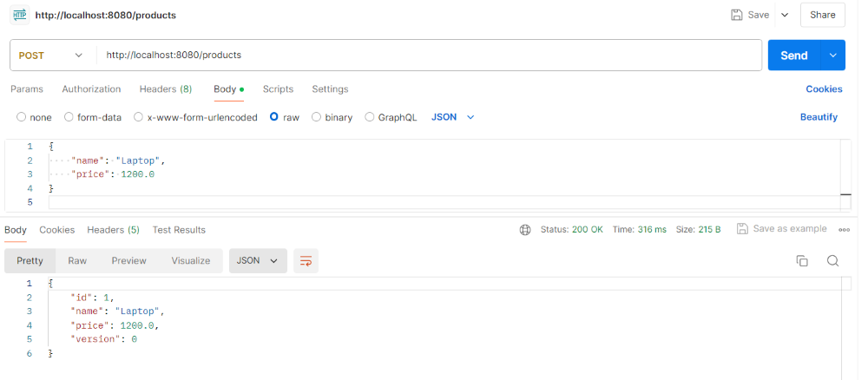Image resolution: width=868 pixels, height=380 pixels.
Task: Click the HTTP request type icon
Action: (x=19, y=15)
